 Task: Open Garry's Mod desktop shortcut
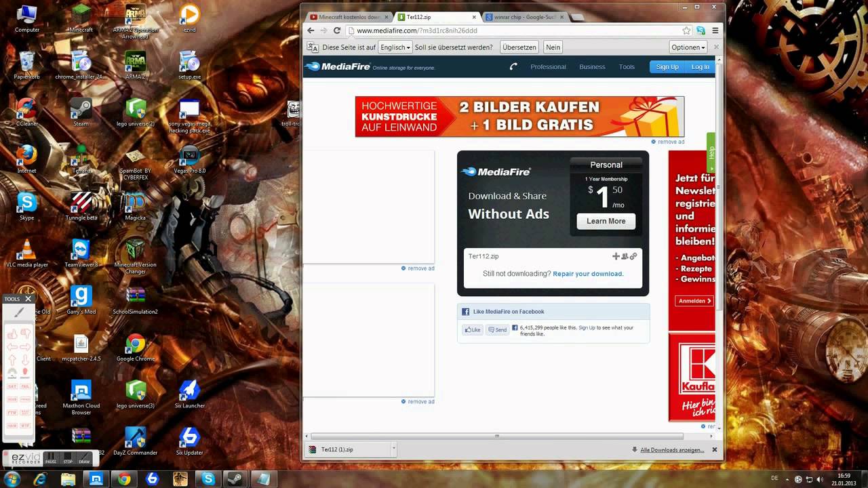(81, 300)
